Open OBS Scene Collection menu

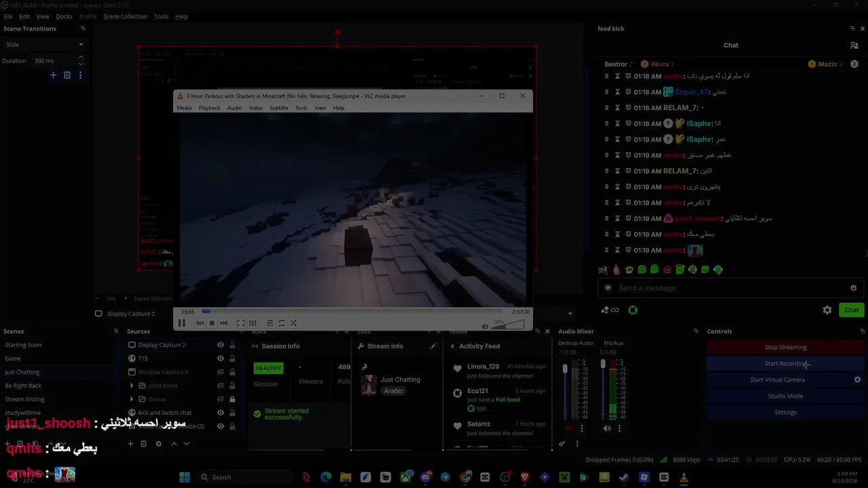(125, 16)
